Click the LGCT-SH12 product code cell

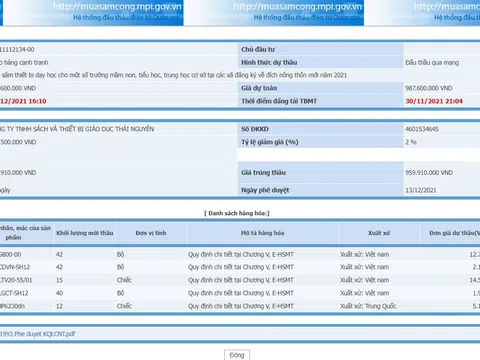pos(14,293)
